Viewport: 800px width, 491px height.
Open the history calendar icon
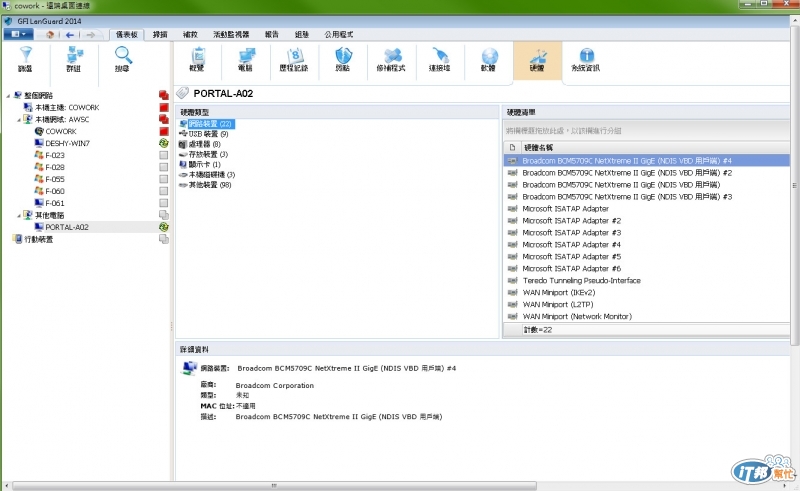294,56
